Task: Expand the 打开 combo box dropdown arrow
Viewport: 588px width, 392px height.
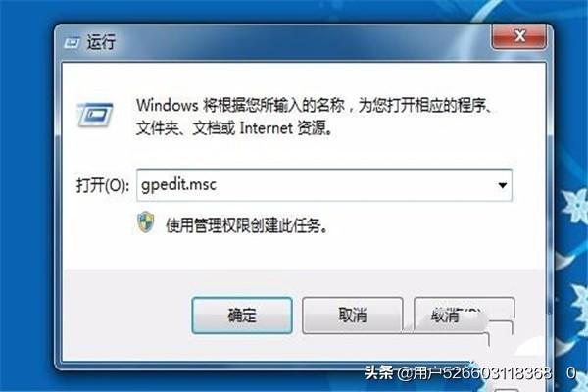Action: click(502, 185)
